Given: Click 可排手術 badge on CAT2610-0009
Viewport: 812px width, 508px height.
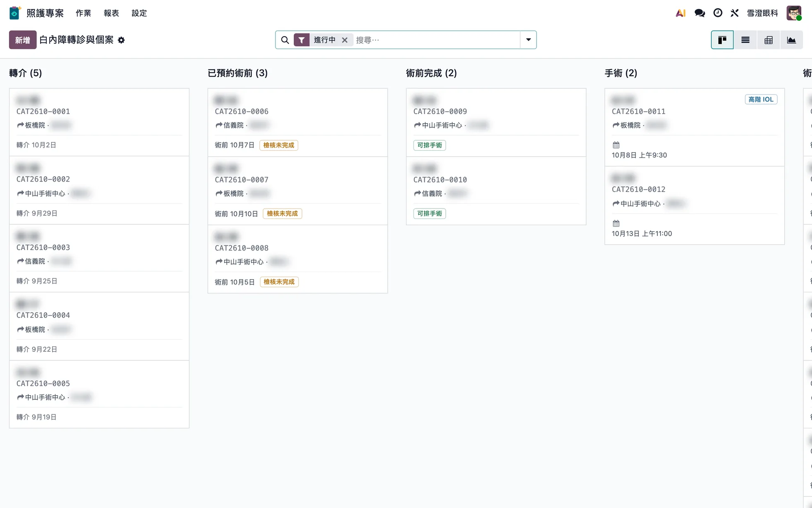Looking at the screenshot, I should [430, 145].
